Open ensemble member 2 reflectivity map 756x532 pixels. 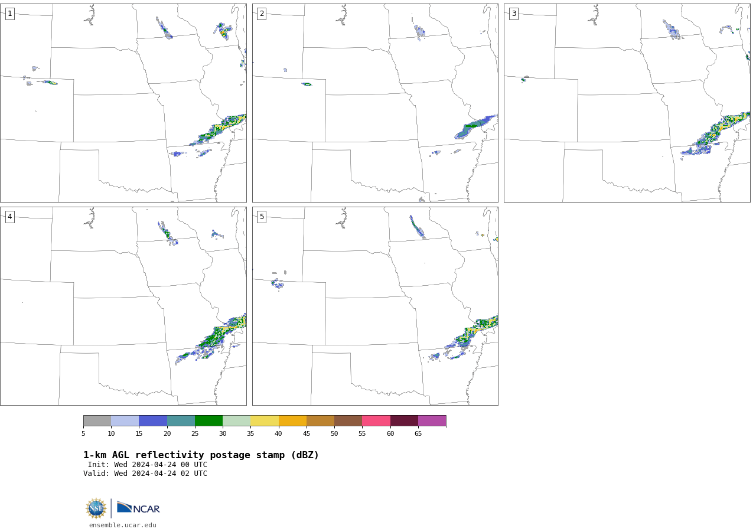tap(375, 103)
